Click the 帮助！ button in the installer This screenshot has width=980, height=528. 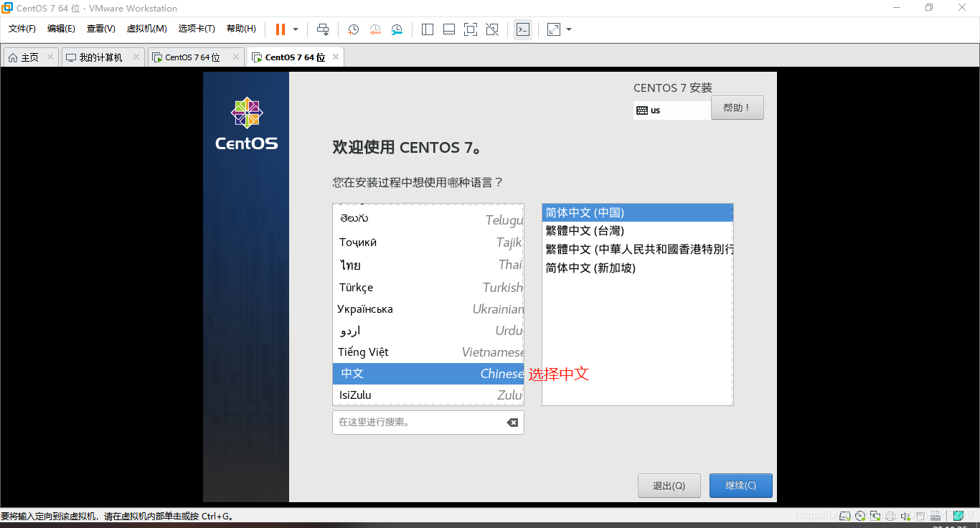click(738, 108)
